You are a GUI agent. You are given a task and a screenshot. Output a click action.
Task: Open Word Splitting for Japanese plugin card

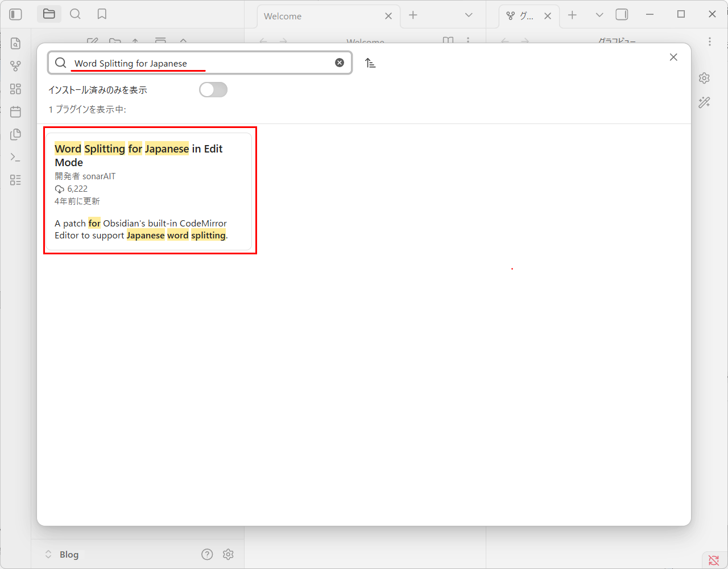(149, 191)
